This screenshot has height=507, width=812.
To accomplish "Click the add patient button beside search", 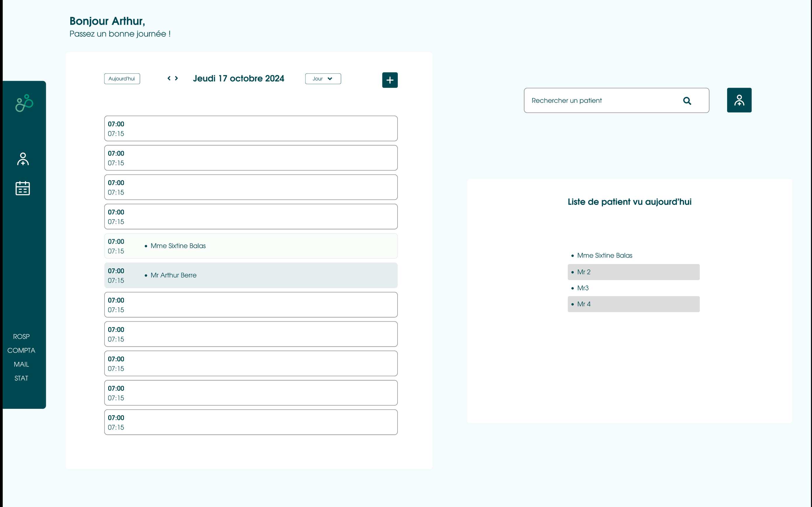I will pos(739,100).
